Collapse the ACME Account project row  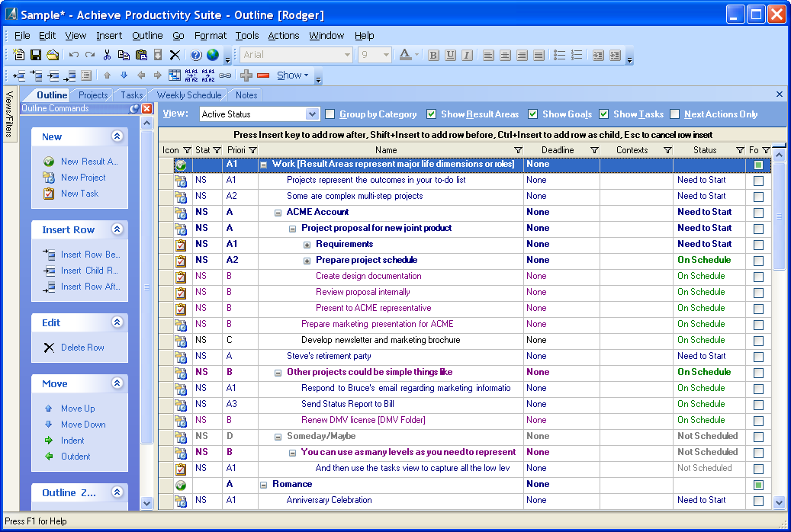click(x=278, y=213)
